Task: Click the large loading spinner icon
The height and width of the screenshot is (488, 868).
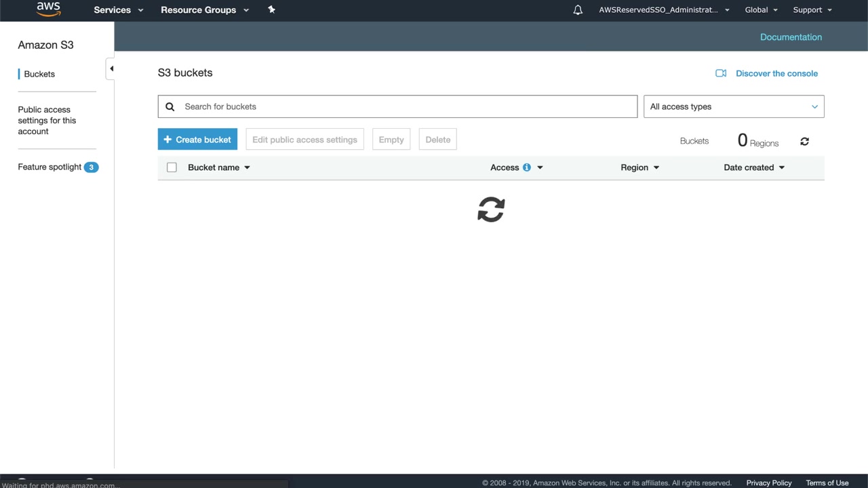Action: (491, 209)
